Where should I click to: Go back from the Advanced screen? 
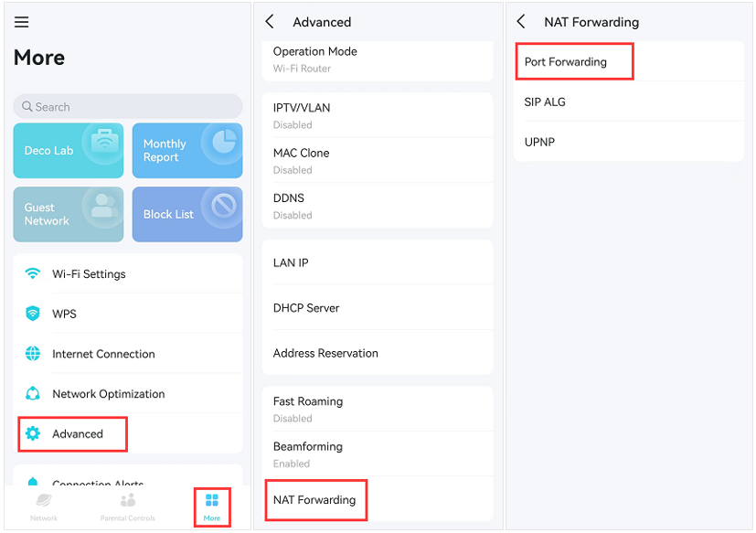(268, 21)
